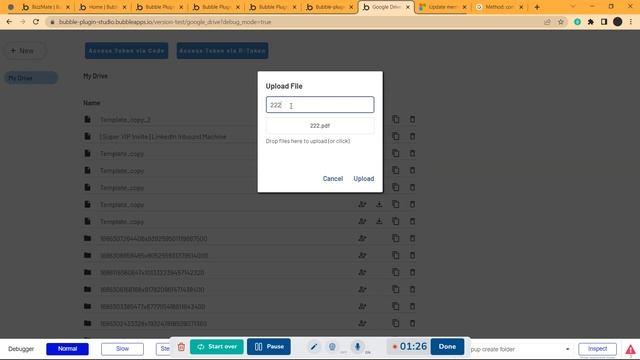The height and width of the screenshot is (360, 640).
Task: Switch to the Update mem tab
Action: tap(443, 7)
